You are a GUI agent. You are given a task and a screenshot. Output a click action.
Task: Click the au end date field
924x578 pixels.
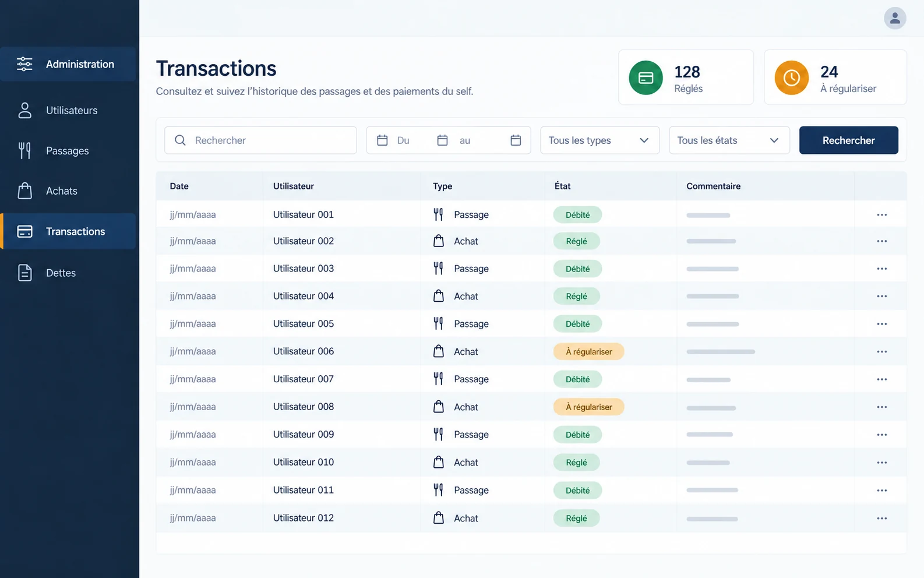(465, 140)
